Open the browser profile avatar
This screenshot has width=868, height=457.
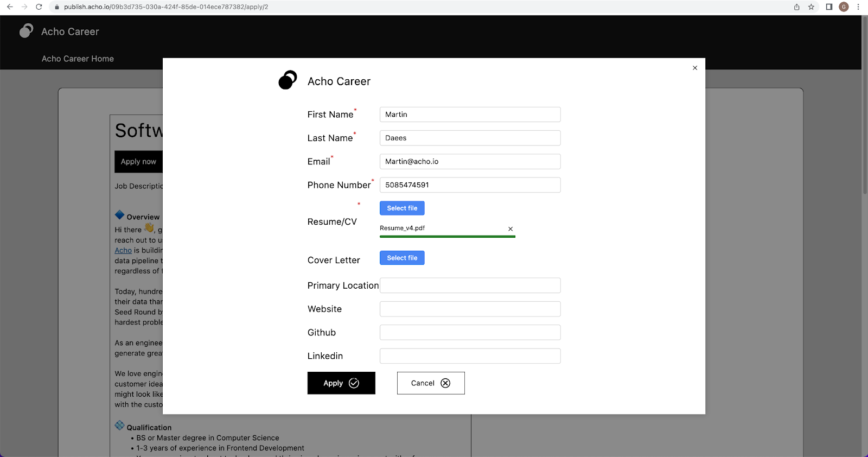coord(844,7)
